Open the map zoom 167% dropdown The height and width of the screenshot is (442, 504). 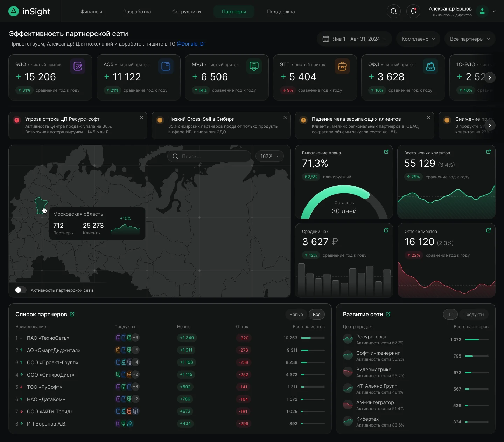(269, 156)
